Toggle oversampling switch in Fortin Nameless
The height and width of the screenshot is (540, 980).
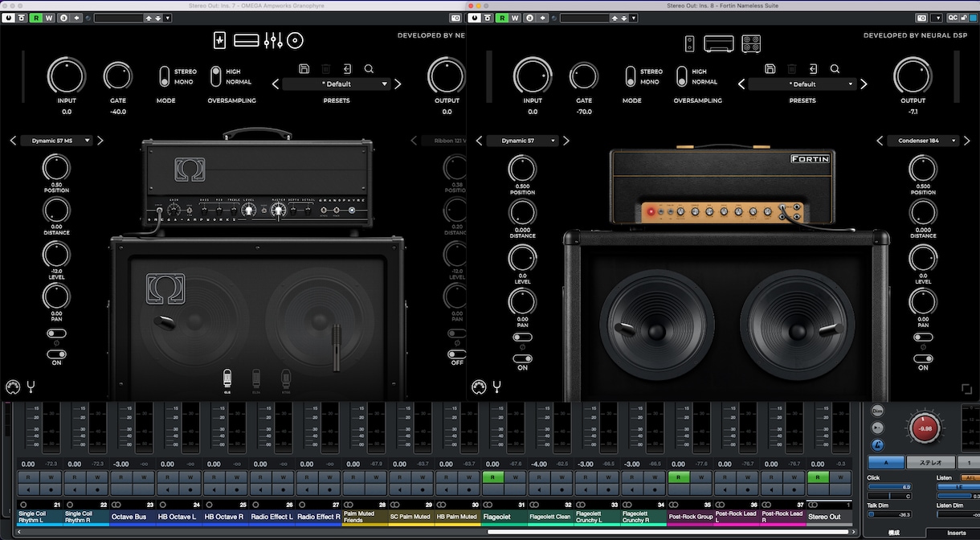click(681, 76)
